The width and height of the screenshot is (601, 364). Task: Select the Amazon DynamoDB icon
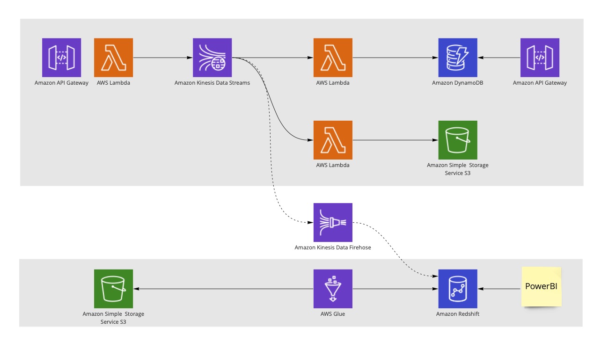(458, 58)
